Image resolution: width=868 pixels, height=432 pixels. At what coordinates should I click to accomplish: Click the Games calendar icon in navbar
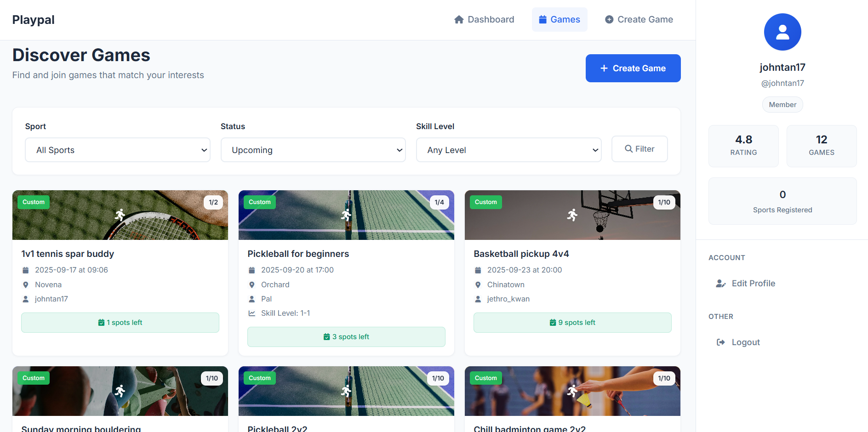coord(542,19)
